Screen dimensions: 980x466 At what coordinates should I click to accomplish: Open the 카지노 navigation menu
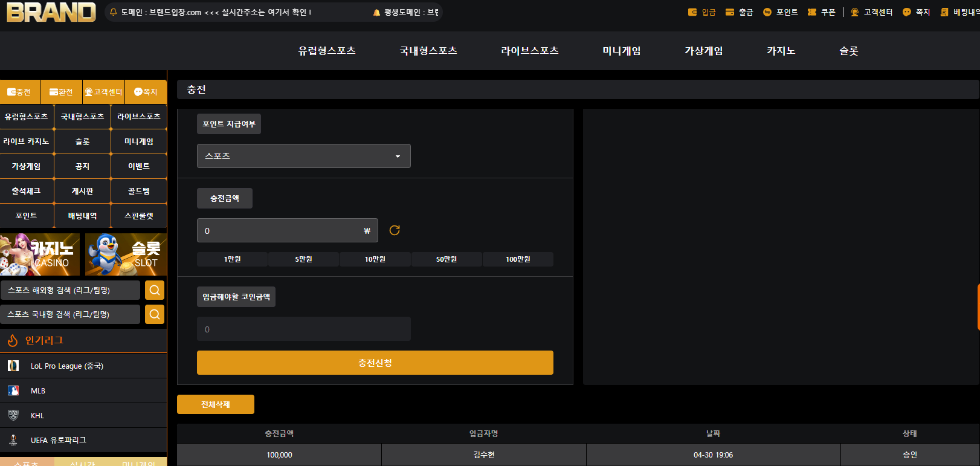(781, 51)
